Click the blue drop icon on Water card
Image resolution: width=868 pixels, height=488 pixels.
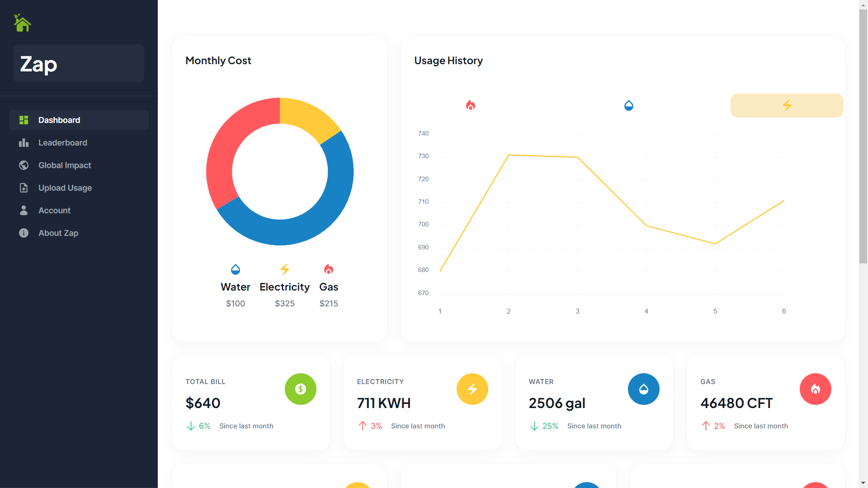[x=644, y=389]
